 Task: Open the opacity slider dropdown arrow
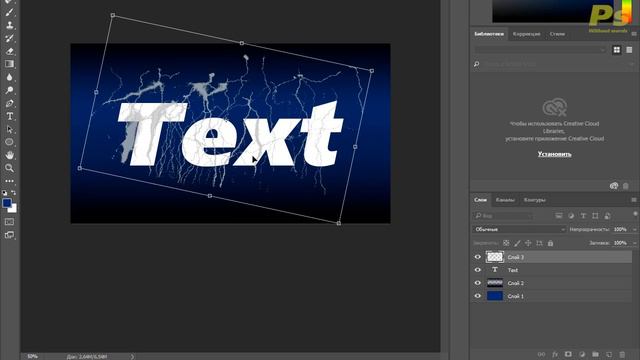[x=635, y=229]
